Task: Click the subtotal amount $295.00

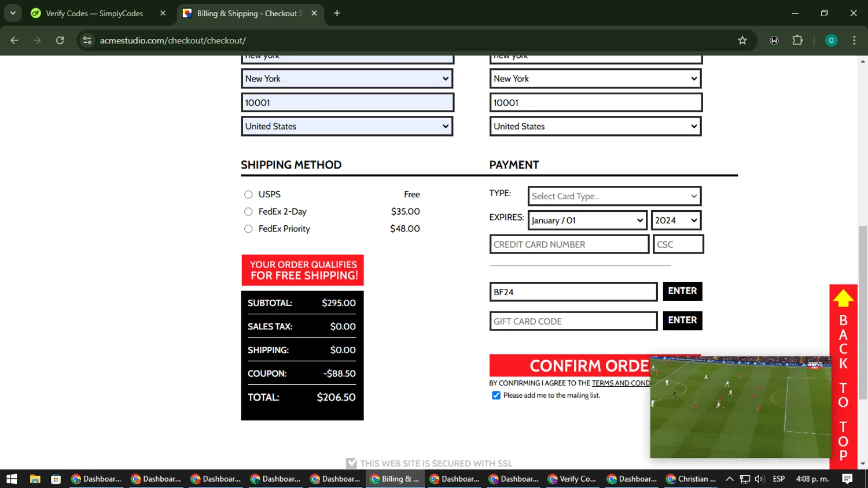Action: pos(339,303)
